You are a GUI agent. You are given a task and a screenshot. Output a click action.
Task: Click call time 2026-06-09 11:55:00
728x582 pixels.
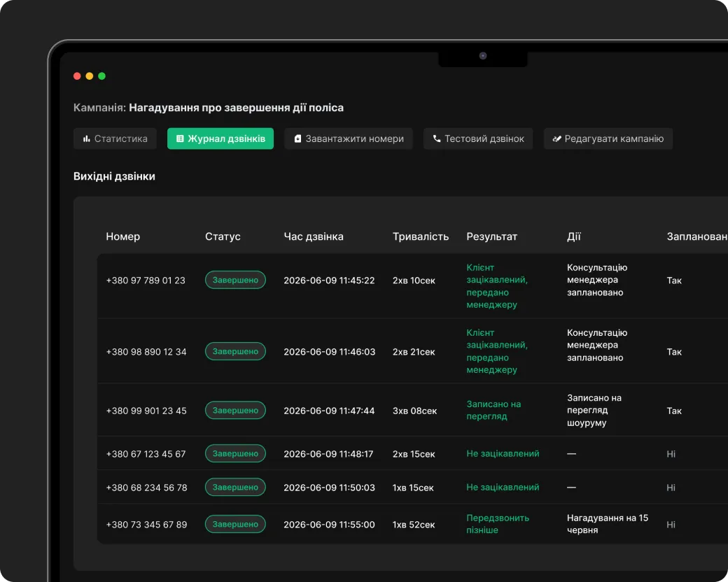[x=329, y=525]
